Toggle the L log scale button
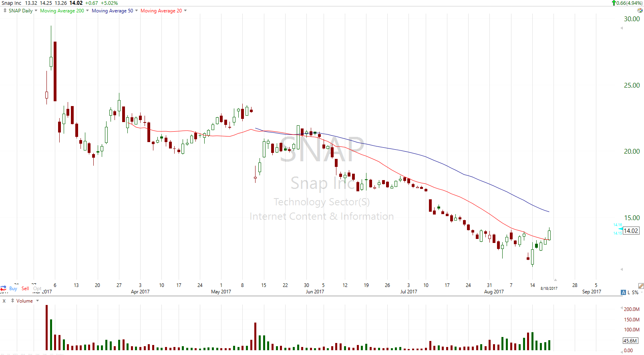This screenshot has height=355, width=644. (x=629, y=293)
